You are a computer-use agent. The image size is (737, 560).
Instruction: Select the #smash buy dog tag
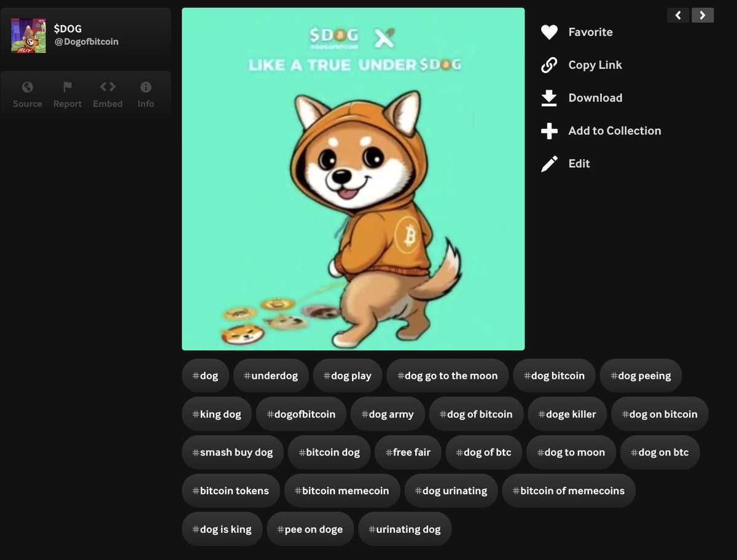tap(233, 453)
